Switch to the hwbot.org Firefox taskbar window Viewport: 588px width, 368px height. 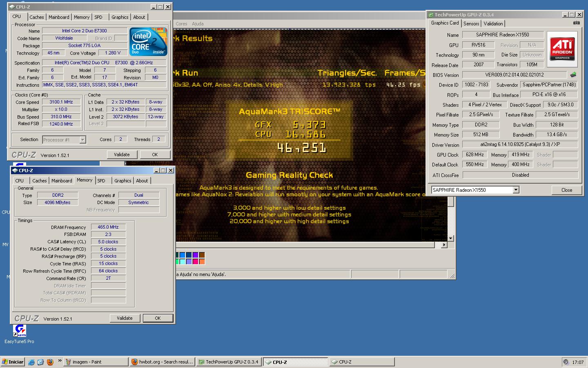pos(163,362)
